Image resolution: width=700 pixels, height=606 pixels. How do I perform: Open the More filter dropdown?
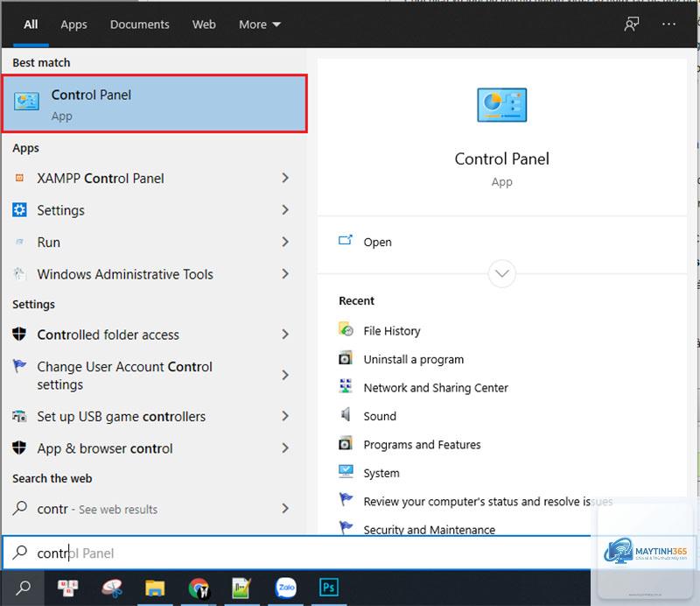click(259, 25)
